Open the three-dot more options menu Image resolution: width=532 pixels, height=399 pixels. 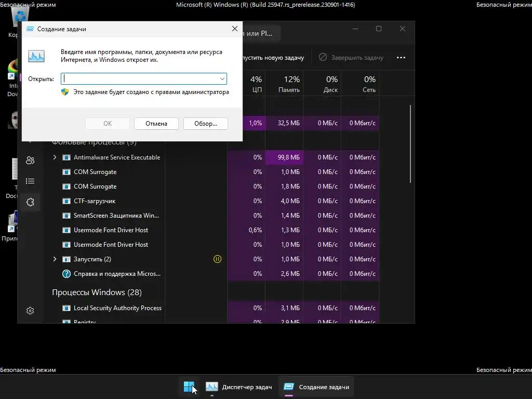click(401, 57)
